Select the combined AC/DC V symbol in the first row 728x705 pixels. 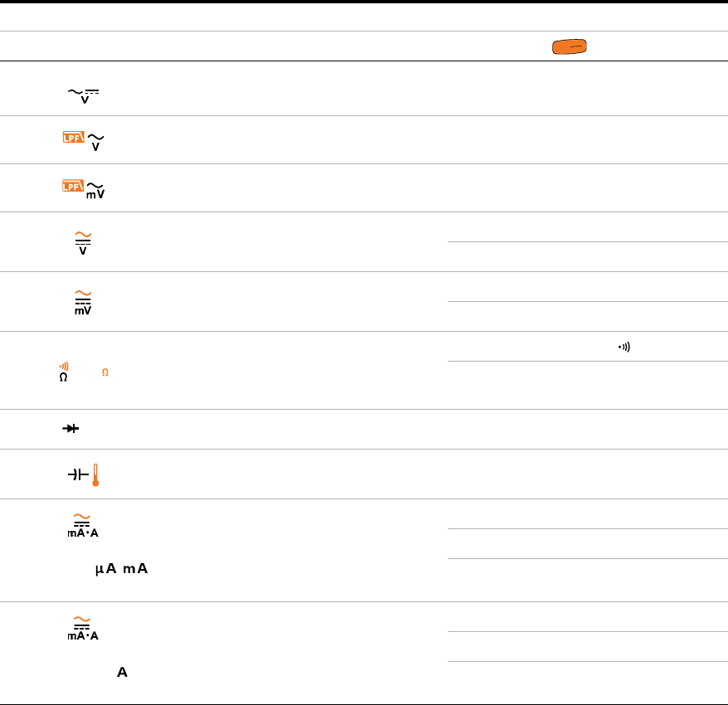84,96
